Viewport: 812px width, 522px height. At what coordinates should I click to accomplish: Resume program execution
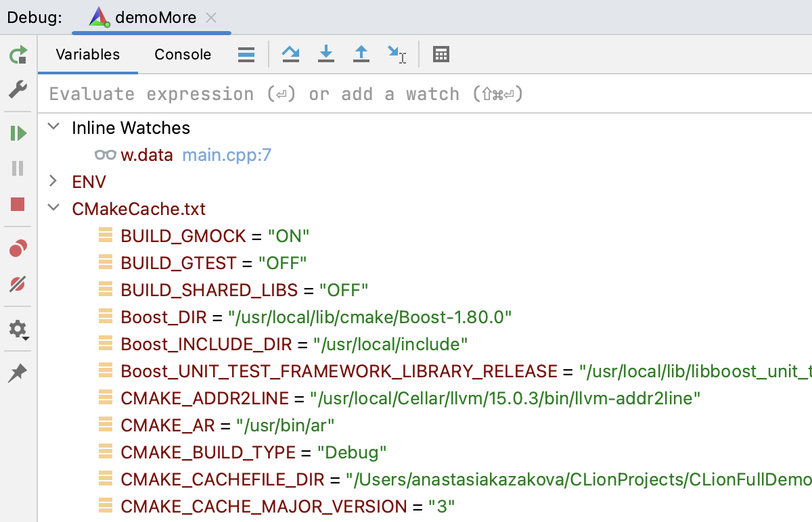click(x=18, y=133)
